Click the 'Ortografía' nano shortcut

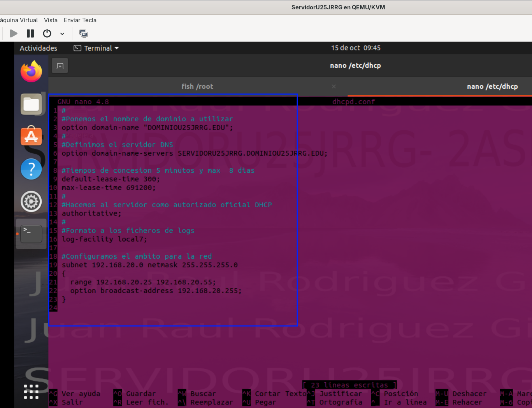point(341,402)
